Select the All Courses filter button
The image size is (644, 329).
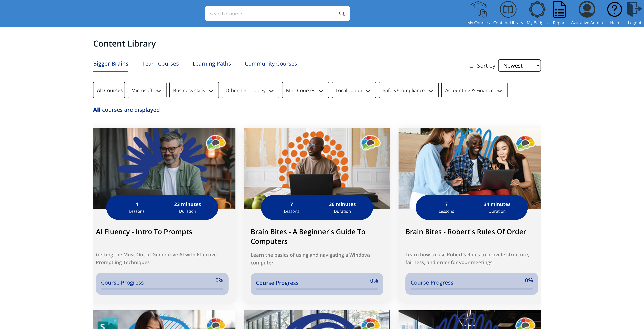tap(109, 90)
